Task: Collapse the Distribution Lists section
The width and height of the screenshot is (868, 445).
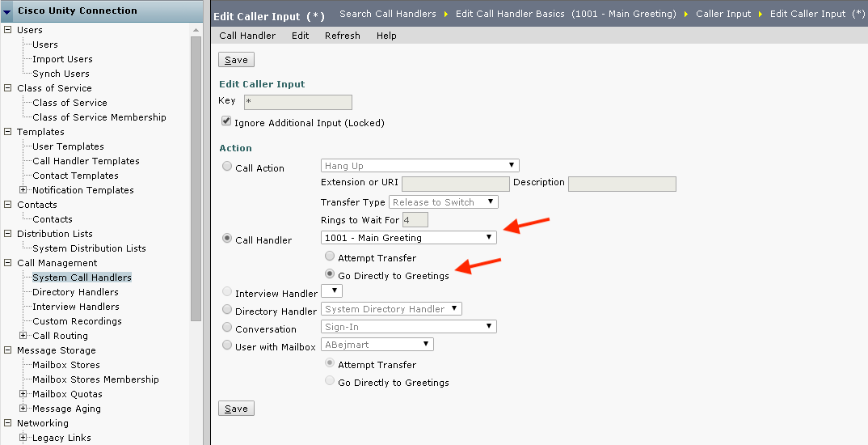Action: [8, 234]
